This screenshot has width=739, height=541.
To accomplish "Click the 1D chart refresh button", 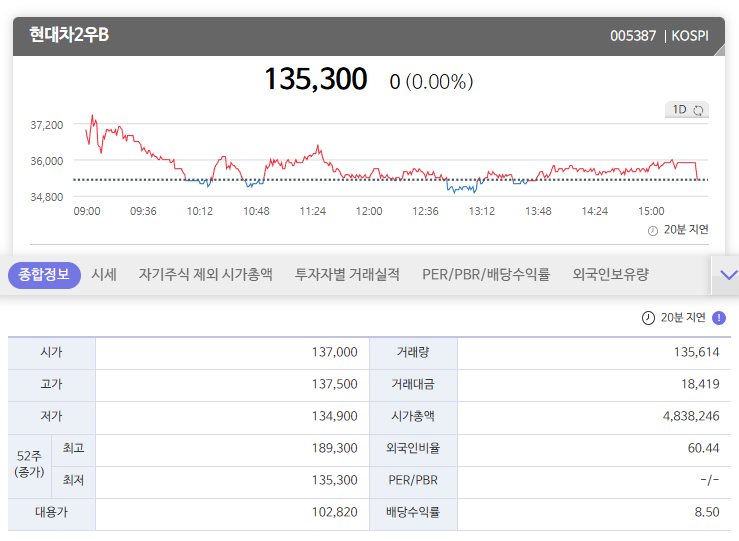I will click(x=687, y=110).
